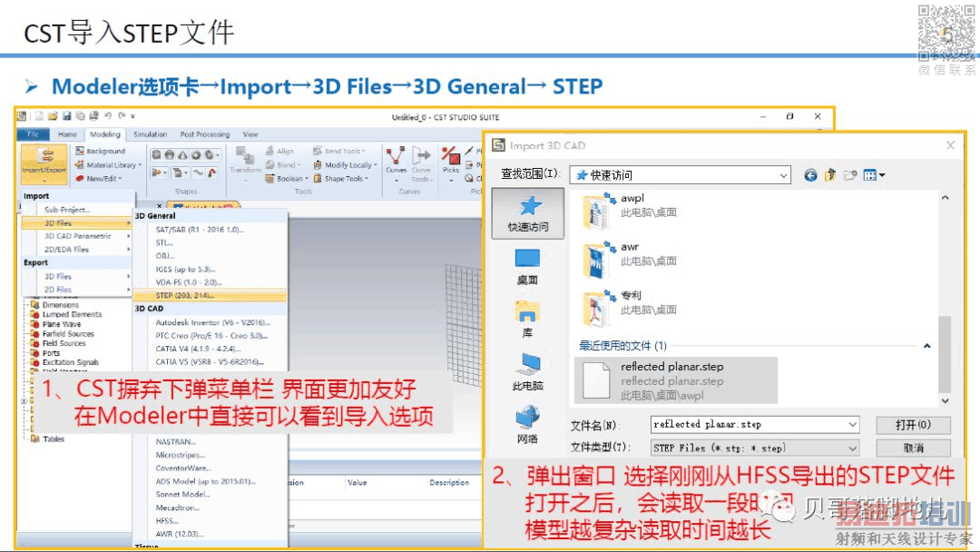Select the Cone shape tool

[x=182, y=154]
